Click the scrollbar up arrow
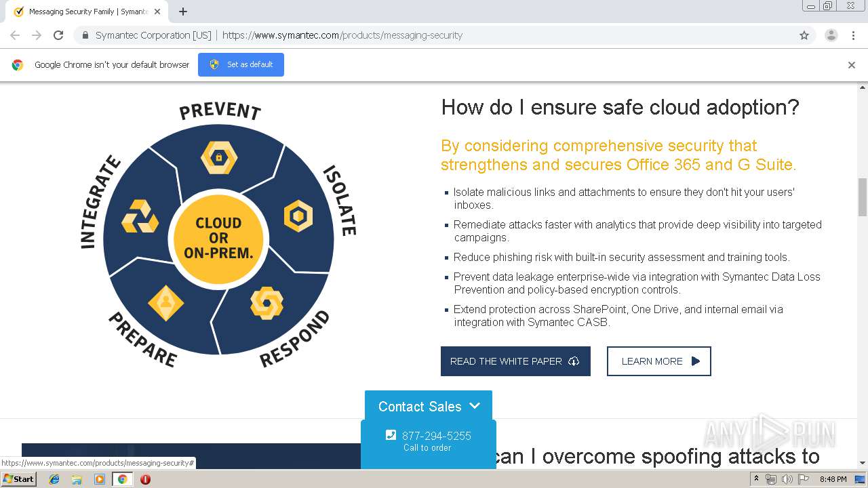The width and height of the screenshot is (868, 488). 863,87
